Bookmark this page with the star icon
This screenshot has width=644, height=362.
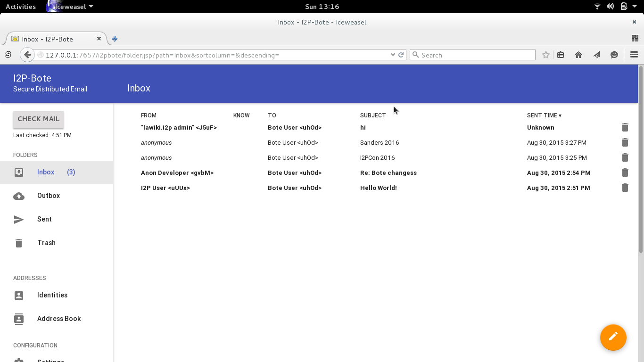545,55
